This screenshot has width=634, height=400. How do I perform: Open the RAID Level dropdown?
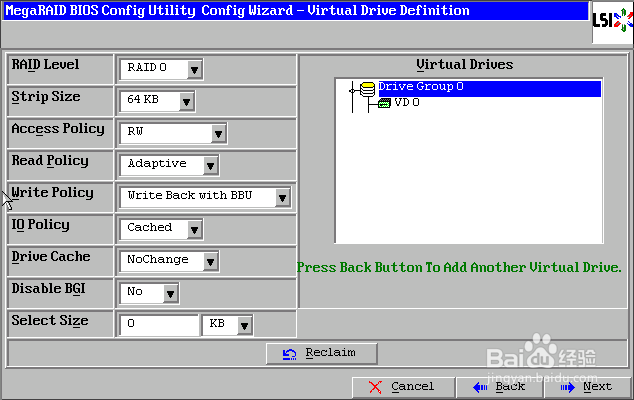click(161, 69)
